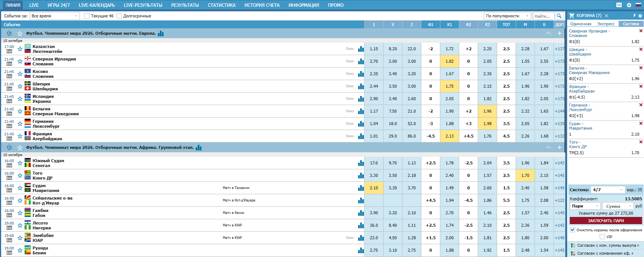The width and height of the screenshot is (644, 257).
Task: Add Швеция–Швейцария match to favorites with star
Action: pos(20,86)
